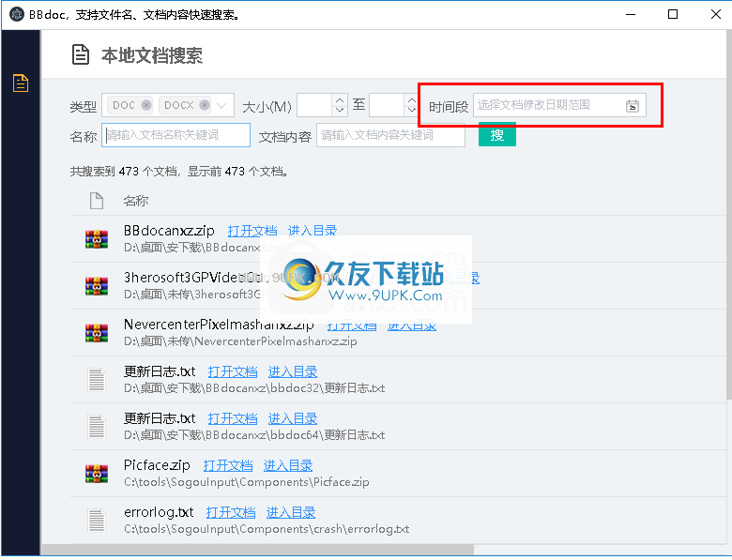Image resolution: width=732 pixels, height=560 pixels.
Task: Open document Picface.zip
Action: [x=228, y=466]
